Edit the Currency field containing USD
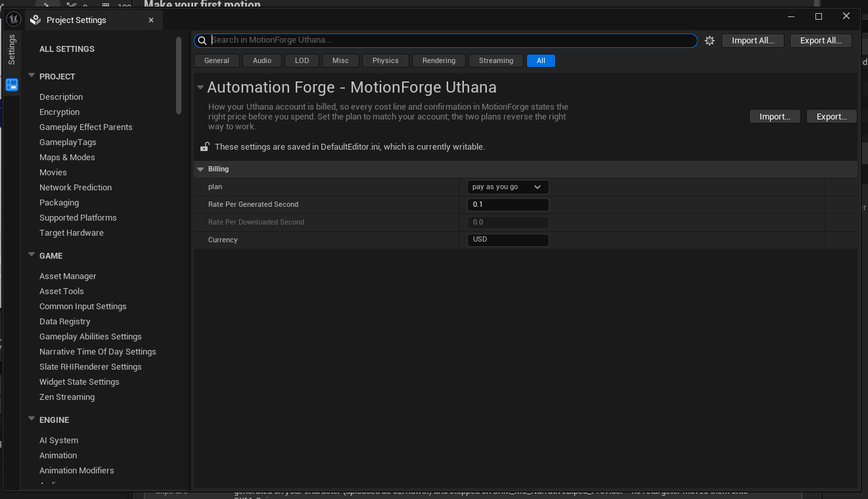 click(x=508, y=240)
